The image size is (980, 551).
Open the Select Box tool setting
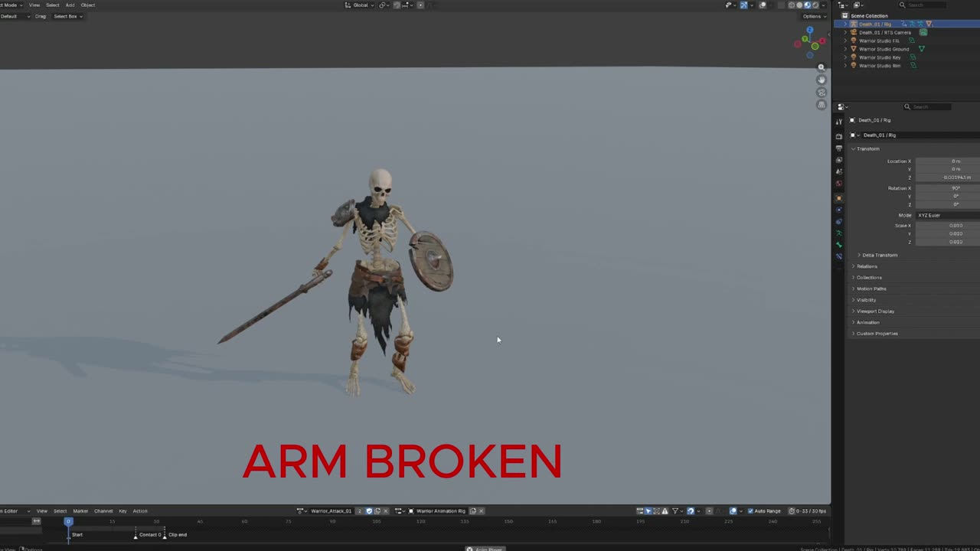click(67, 16)
